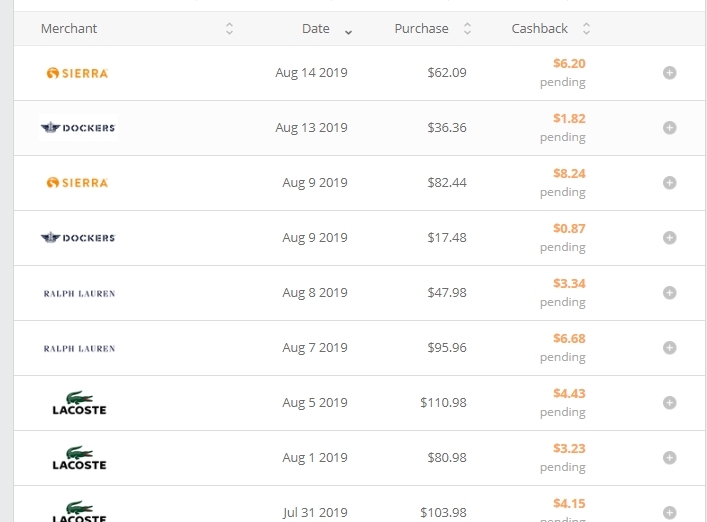This screenshot has height=522, width=707.
Task: Select purchase amount $110.98
Action: (x=443, y=403)
